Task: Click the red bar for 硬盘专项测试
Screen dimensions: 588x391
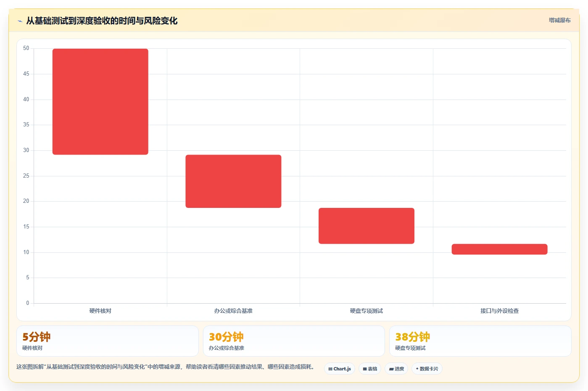Action: coord(367,226)
